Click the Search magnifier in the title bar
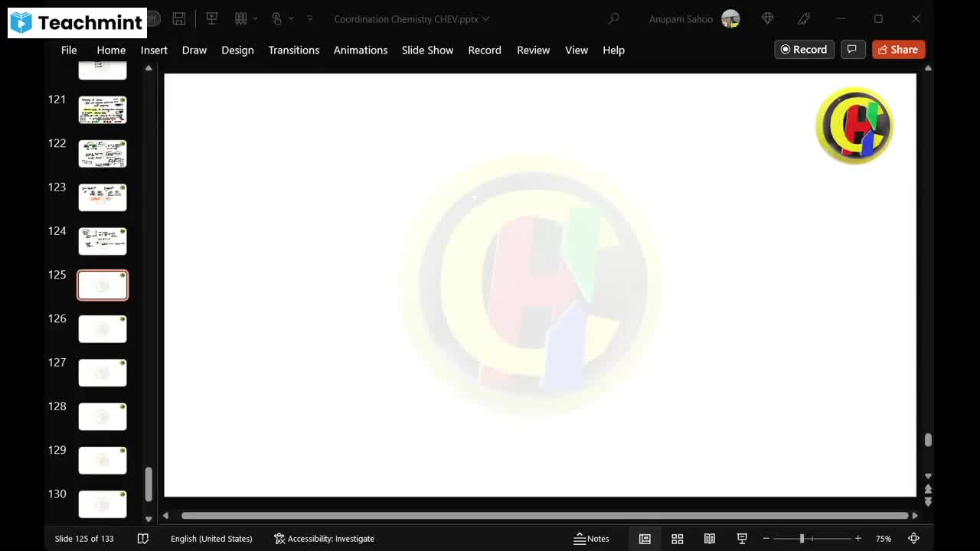Screen dimensions: 980x551 click(x=613, y=18)
